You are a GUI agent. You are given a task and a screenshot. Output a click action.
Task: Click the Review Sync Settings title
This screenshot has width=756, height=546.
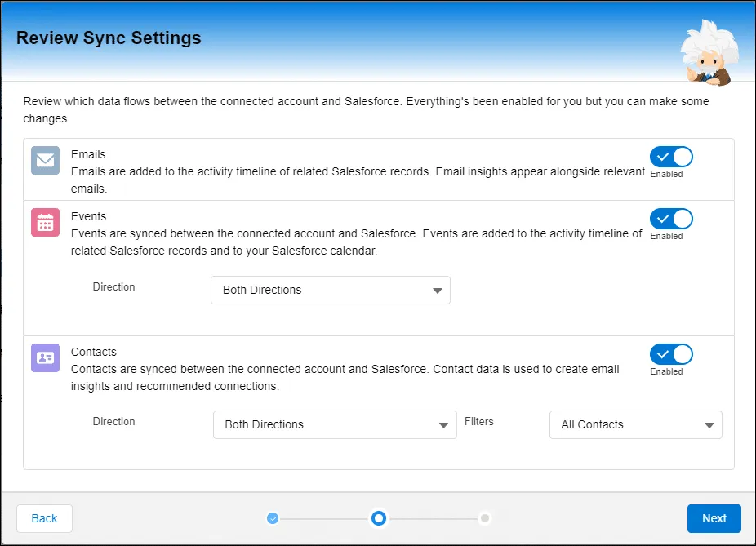[x=108, y=38]
